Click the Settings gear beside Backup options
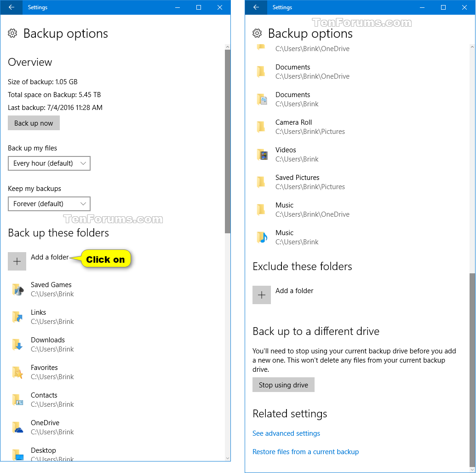The width and height of the screenshot is (476, 473). pyautogui.click(x=13, y=33)
